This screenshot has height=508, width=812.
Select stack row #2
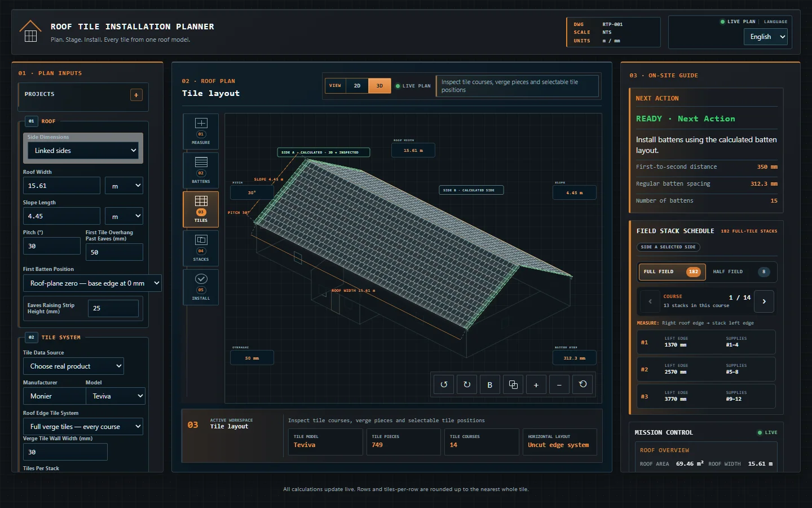coord(707,369)
